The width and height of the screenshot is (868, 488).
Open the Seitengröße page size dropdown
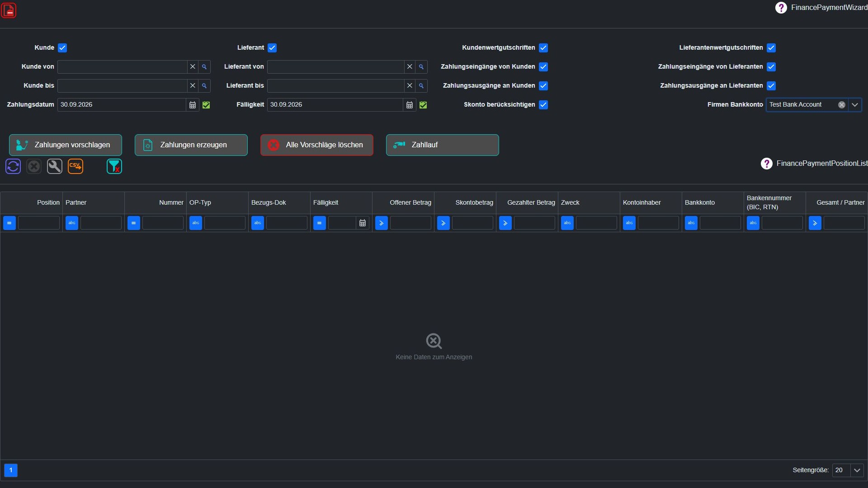tap(857, 470)
